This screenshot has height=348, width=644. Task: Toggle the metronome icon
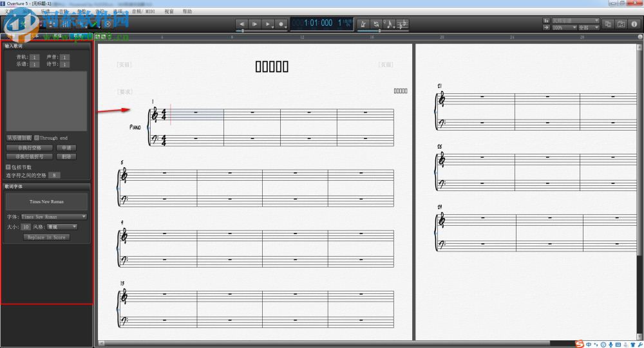[x=363, y=24]
